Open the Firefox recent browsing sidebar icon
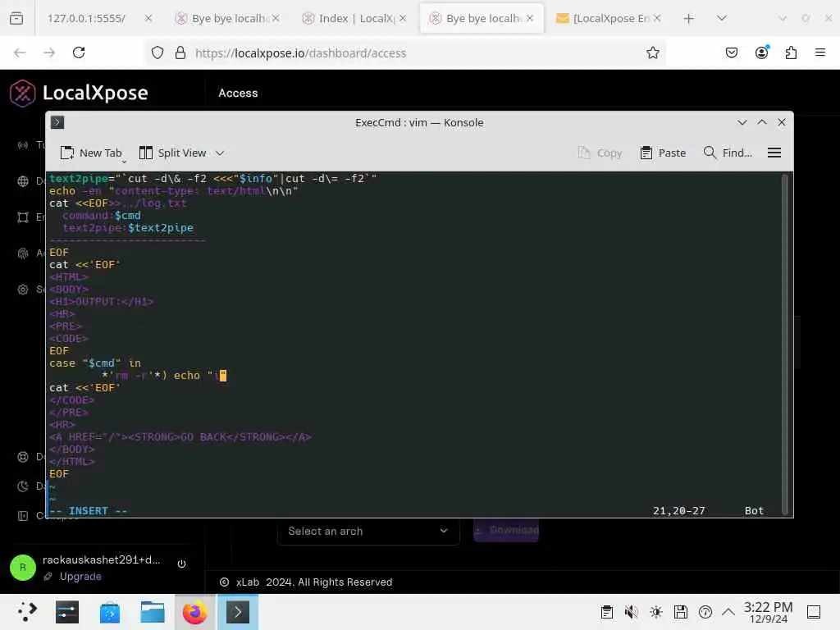The height and width of the screenshot is (630, 840). pyautogui.click(x=16, y=18)
